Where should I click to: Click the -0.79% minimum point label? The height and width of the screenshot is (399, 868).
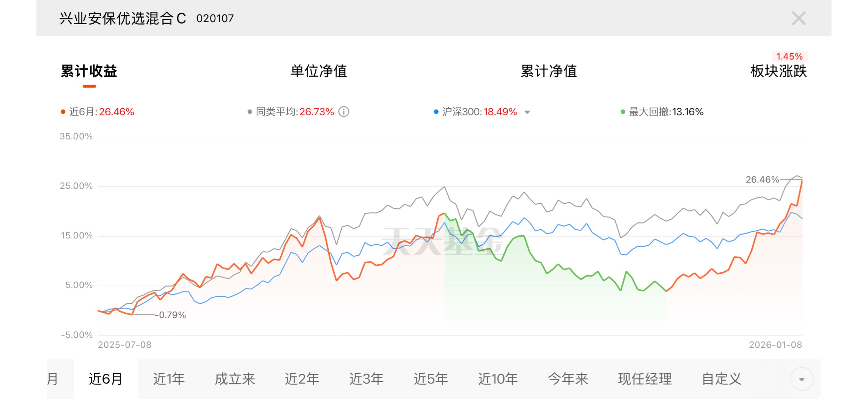point(170,315)
